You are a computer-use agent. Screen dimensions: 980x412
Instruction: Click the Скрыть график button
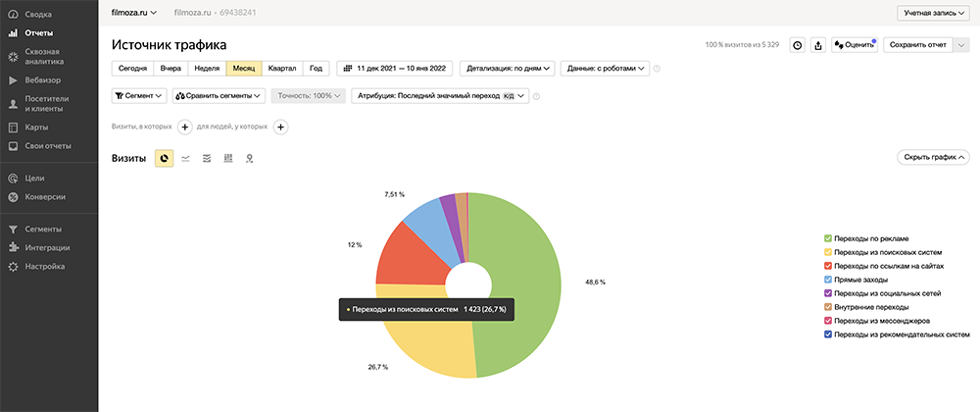(933, 157)
